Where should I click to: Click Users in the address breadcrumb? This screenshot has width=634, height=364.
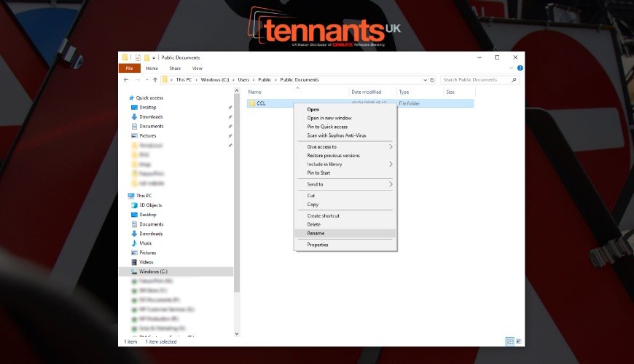click(x=244, y=80)
